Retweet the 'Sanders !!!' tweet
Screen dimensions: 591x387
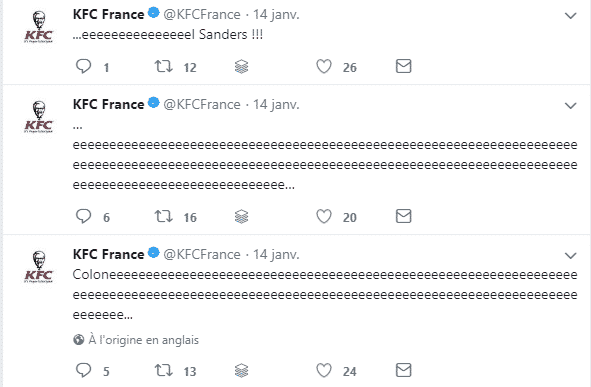(x=164, y=66)
